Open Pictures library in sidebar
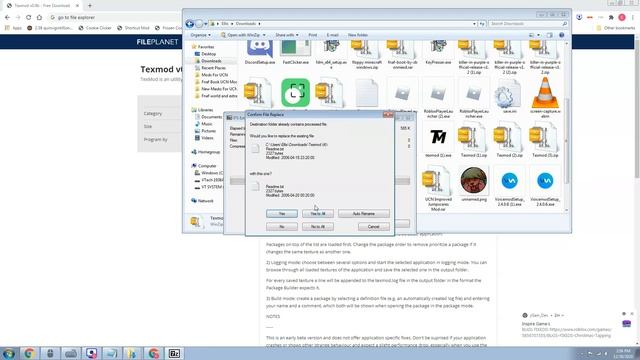The width and height of the screenshot is (640, 360). pos(208,131)
